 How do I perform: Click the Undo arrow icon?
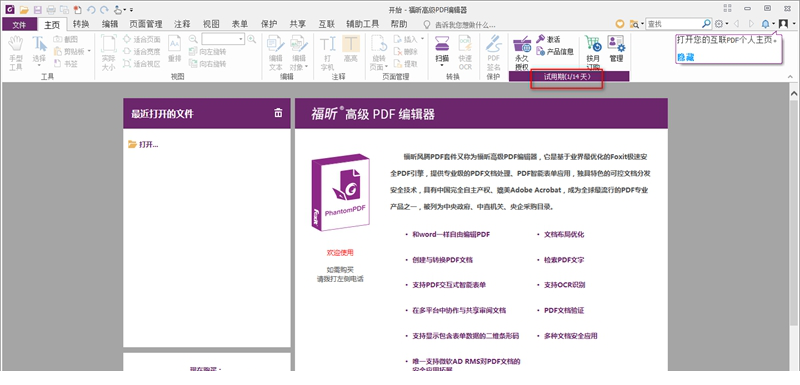(91, 9)
